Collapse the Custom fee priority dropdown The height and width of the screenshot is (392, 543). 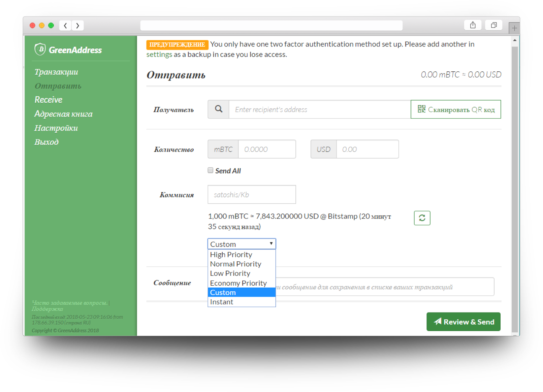click(x=242, y=244)
